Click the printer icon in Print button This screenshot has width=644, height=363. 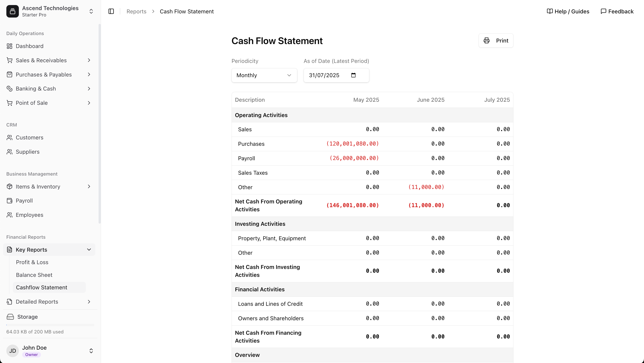(x=487, y=41)
